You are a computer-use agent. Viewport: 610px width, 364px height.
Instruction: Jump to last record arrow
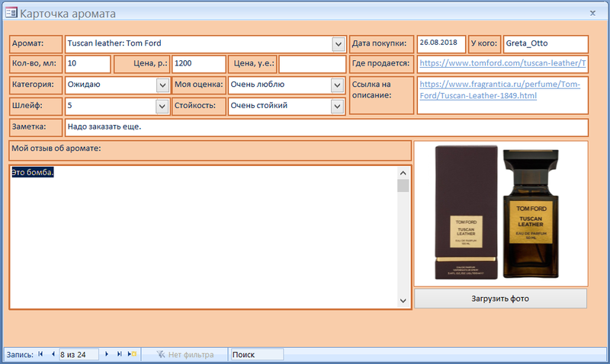pos(120,354)
